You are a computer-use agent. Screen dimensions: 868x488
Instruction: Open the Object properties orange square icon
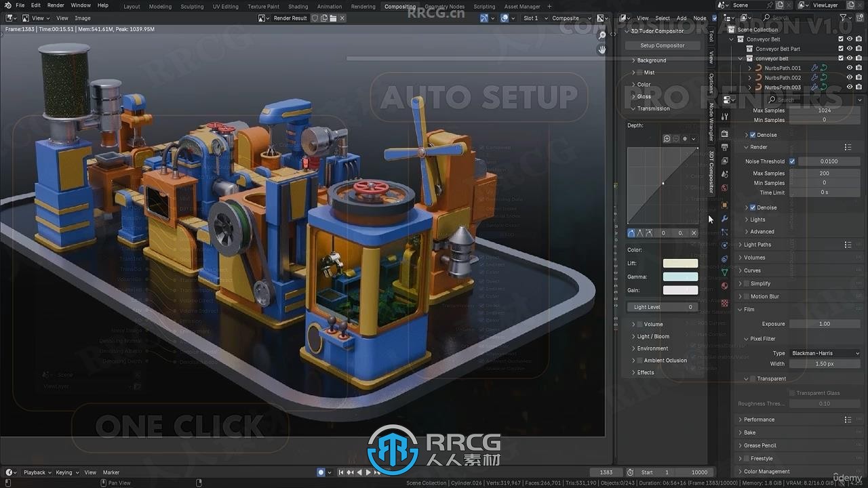[725, 205]
